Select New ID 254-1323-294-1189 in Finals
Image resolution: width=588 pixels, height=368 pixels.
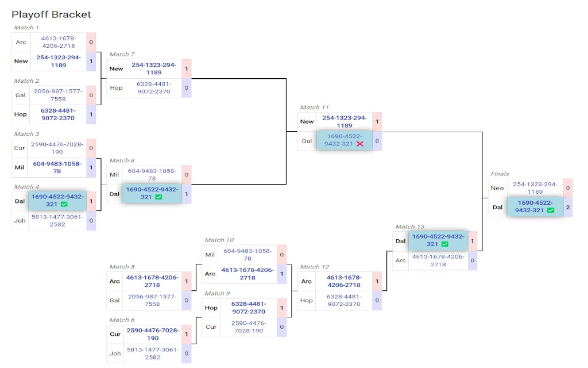535,188
